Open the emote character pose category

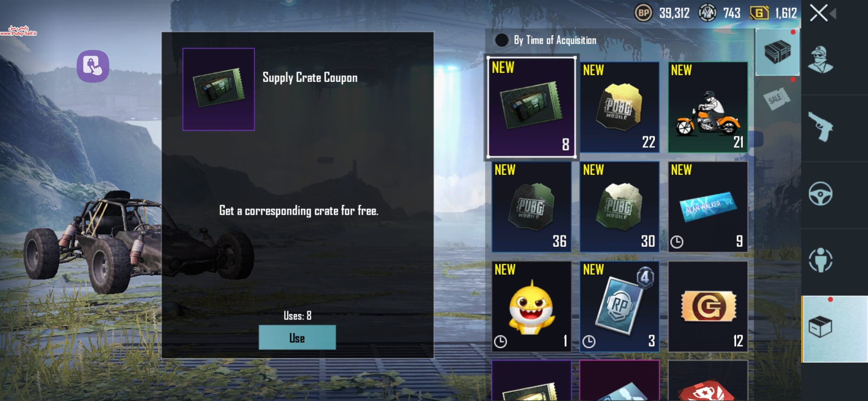(820, 260)
